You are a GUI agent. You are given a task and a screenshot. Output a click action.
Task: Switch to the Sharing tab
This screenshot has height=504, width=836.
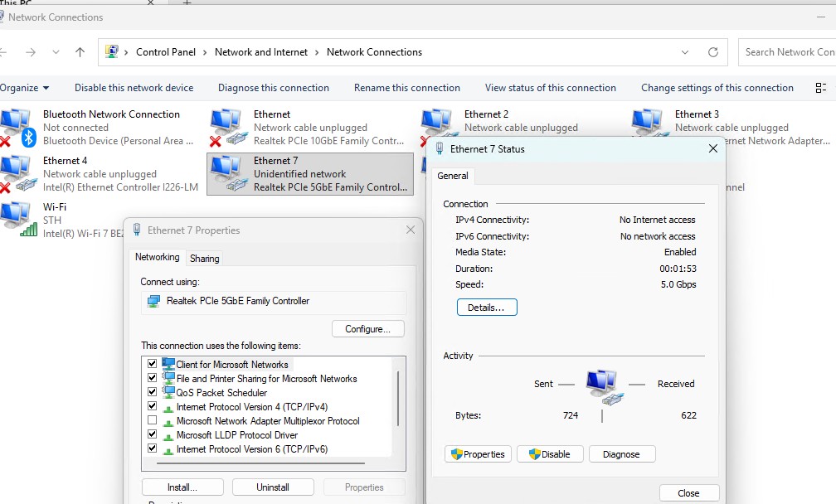(205, 259)
